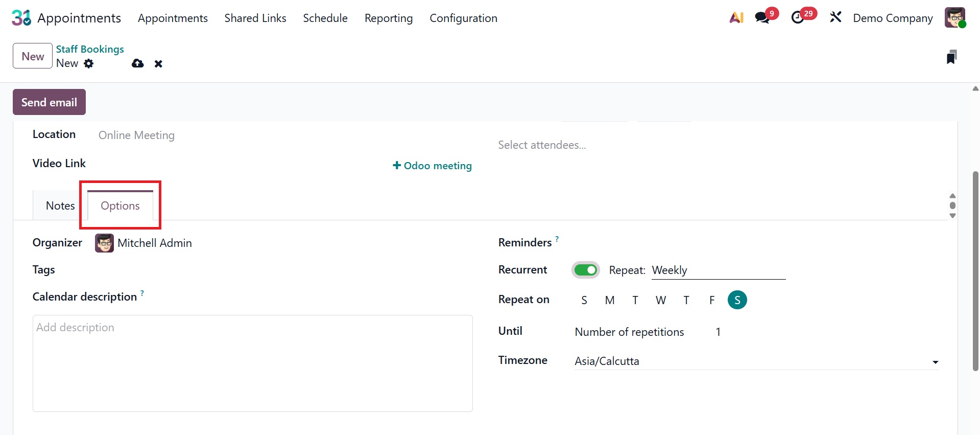Image resolution: width=980 pixels, height=435 pixels.
Task: Click the bookmark icon at top right
Action: (x=951, y=57)
